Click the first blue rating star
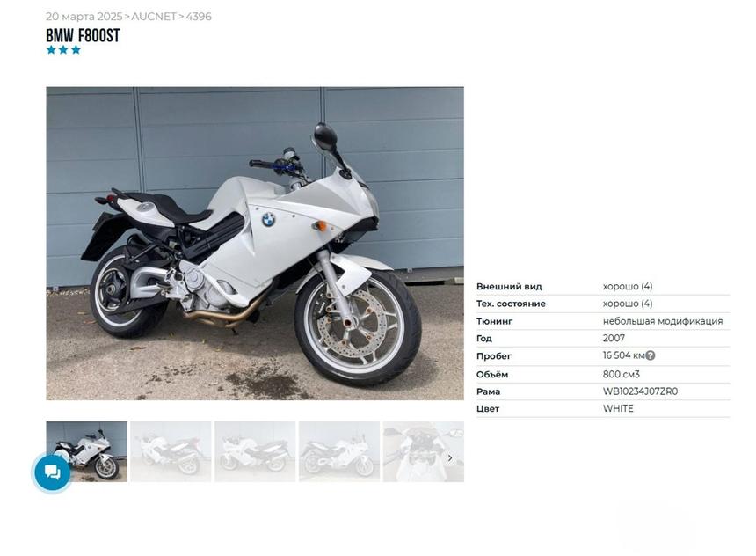 coord(51,50)
